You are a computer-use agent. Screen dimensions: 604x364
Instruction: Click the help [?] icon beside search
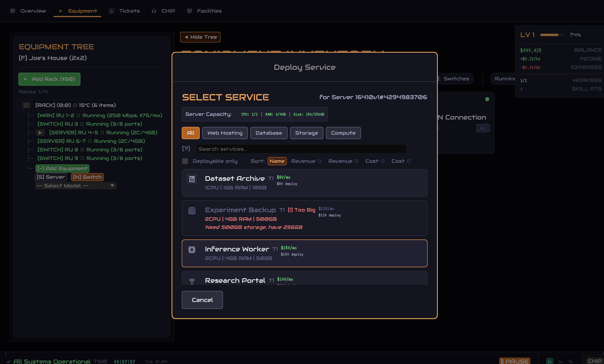[x=186, y=149]
